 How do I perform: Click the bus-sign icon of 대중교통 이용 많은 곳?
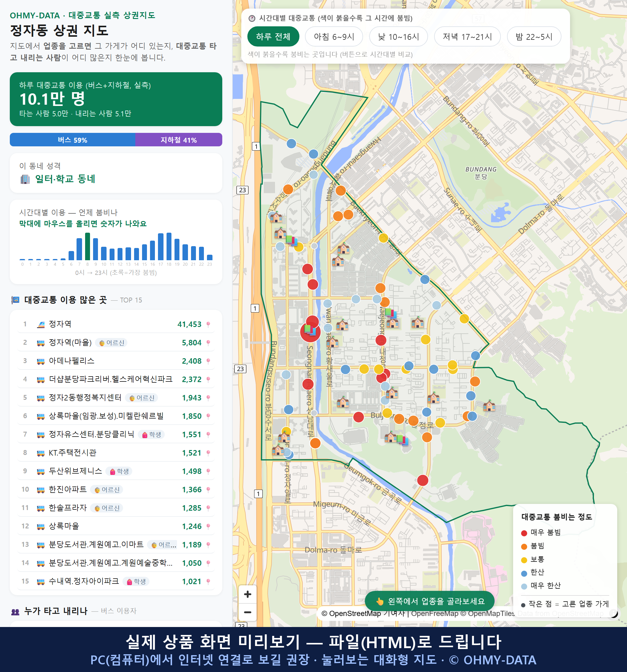pos(16,300)
